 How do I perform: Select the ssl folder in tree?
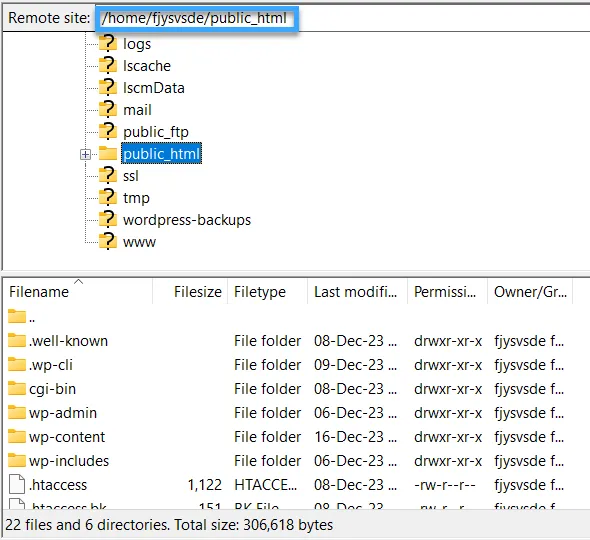point(131,176)
